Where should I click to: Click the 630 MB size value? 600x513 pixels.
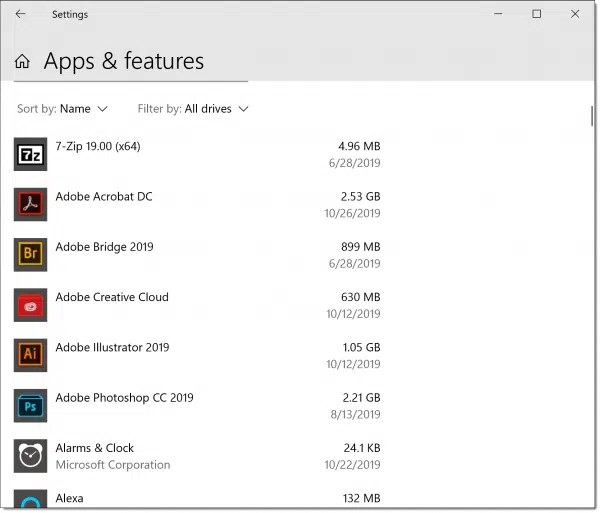click(x=361, y=297)
